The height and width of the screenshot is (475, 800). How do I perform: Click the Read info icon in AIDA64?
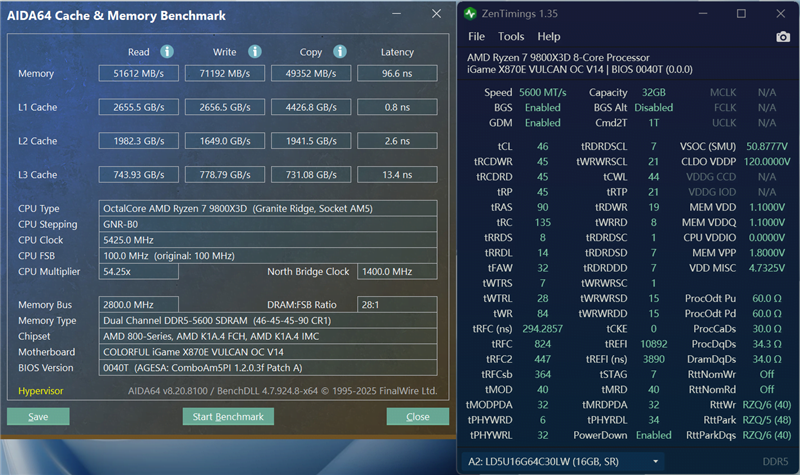tap(167, 52)
